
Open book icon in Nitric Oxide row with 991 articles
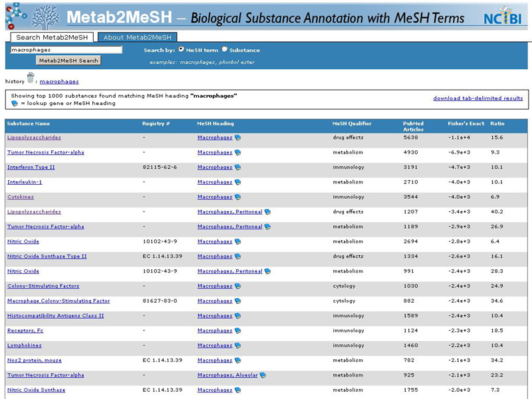click(x=268, y=271)
